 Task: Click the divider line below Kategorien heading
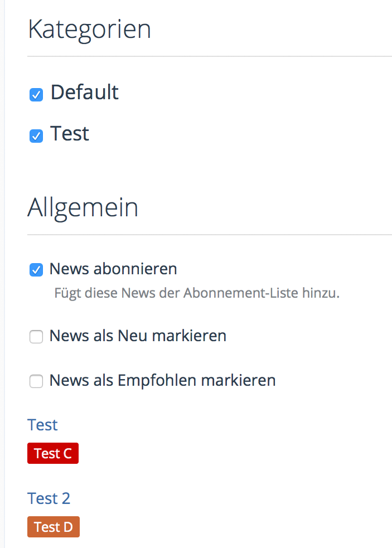click(x=209, y=56)
